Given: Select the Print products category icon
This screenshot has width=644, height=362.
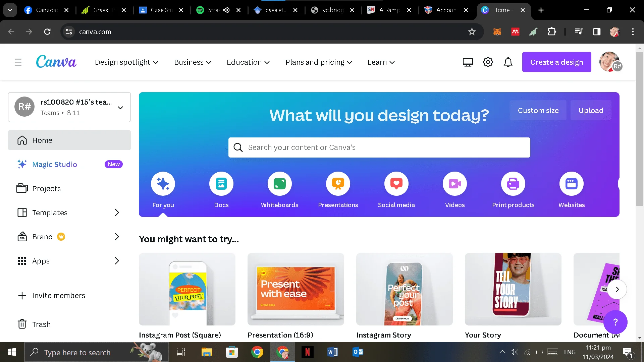Looking at the screenshot, I should coord(513,184).
